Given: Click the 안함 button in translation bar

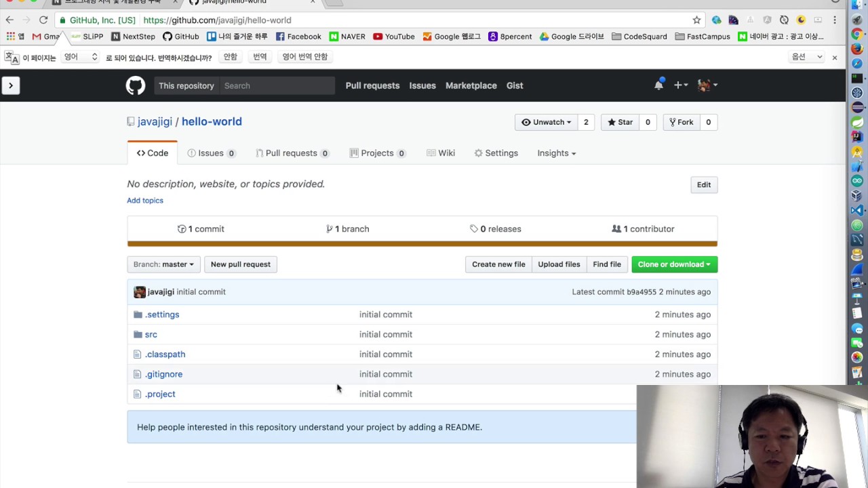Looking at the screenshot, I should pos(231,57).
